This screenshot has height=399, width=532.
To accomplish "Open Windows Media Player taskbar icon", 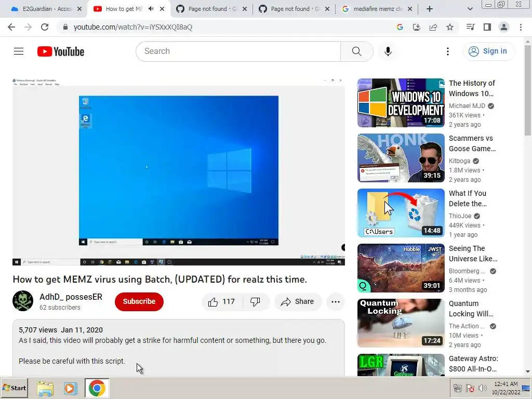I will point(71,388).
